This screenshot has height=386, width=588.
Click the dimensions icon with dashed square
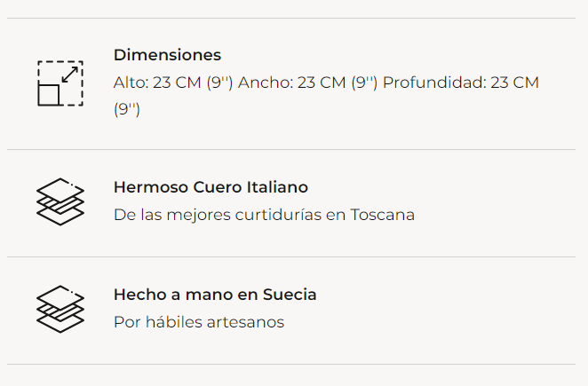(x=60, y=83)
